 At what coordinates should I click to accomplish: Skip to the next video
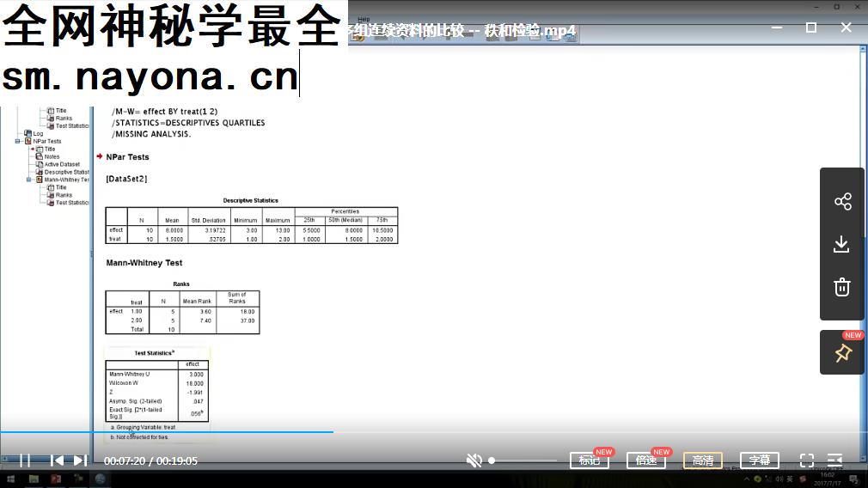80,461
